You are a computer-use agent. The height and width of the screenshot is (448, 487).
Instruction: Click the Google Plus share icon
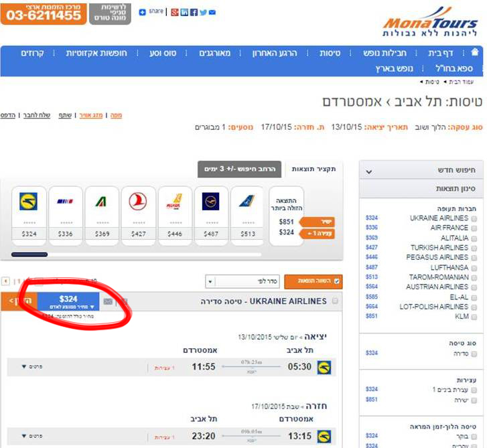point(175,13)
